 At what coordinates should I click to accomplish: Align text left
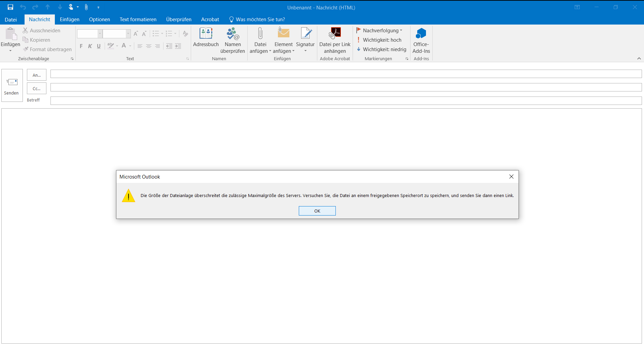point(140,46)
